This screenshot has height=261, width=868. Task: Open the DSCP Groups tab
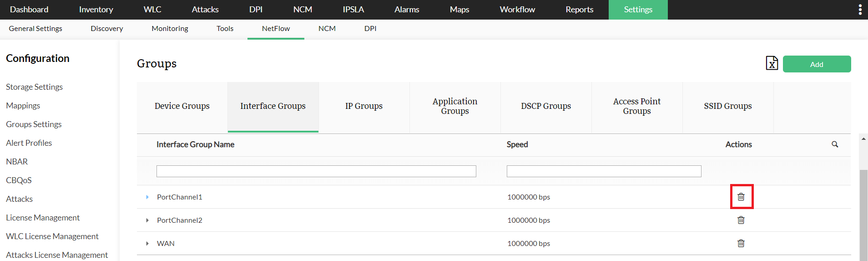545,106
